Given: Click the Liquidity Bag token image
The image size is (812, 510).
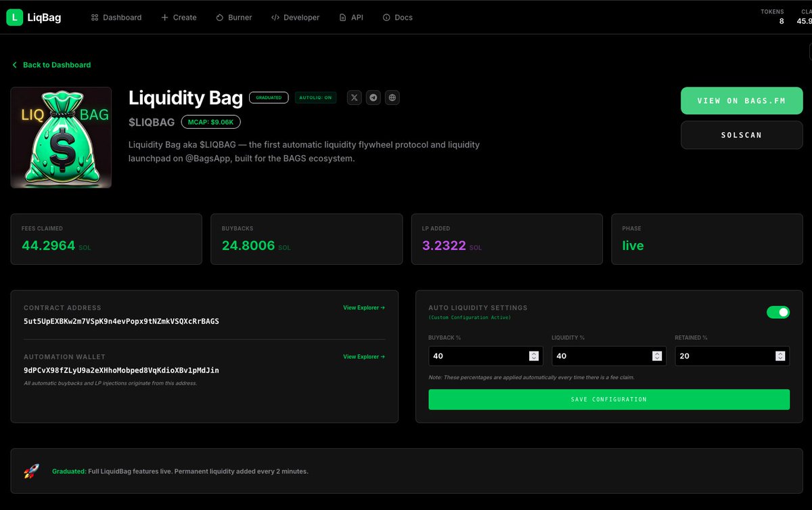Looking at the screenshot, I should tap(61, 137).
